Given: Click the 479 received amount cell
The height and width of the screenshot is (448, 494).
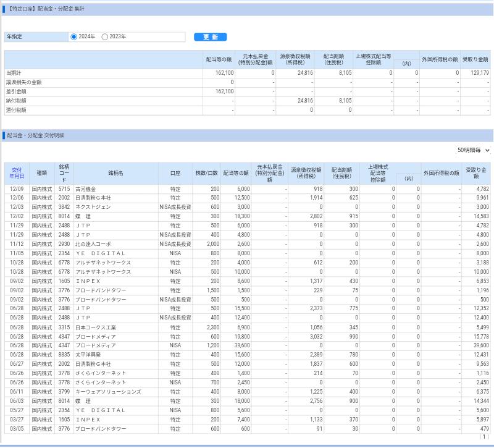Looking at the screenshot, I should [485, 429].
